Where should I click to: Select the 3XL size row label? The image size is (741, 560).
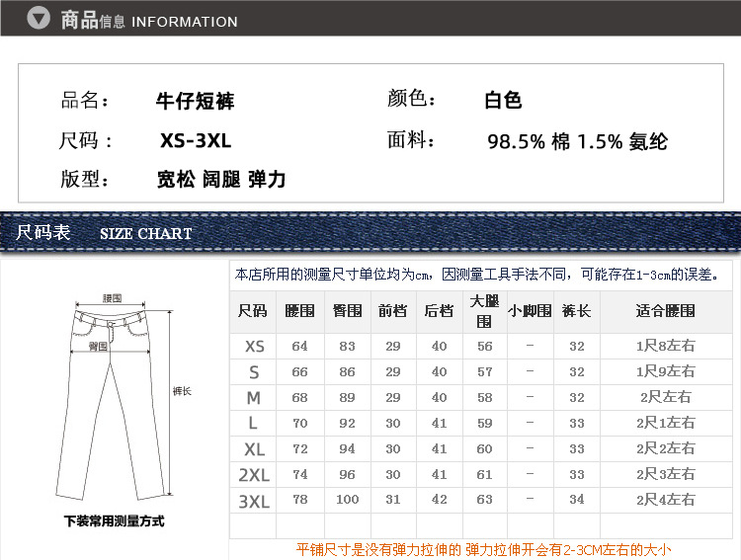[254, 502]
